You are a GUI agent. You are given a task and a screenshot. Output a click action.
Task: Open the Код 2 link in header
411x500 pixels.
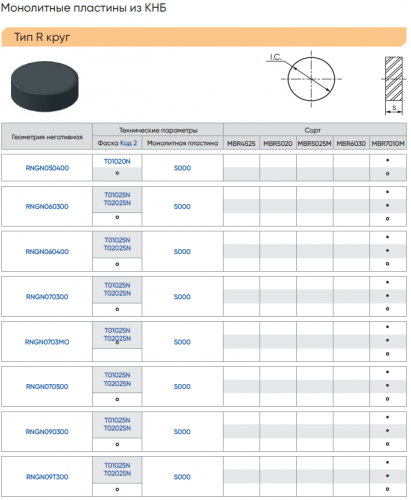128,143
